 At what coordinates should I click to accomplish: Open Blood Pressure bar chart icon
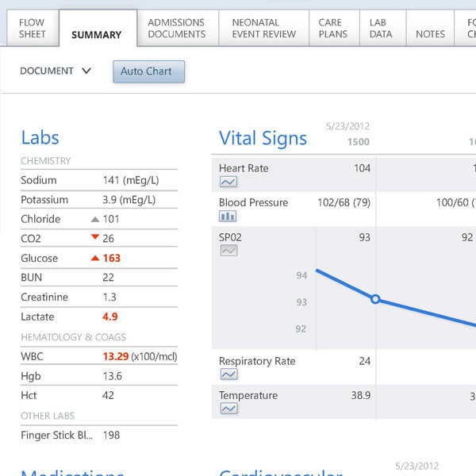click(x=228, y=216)
